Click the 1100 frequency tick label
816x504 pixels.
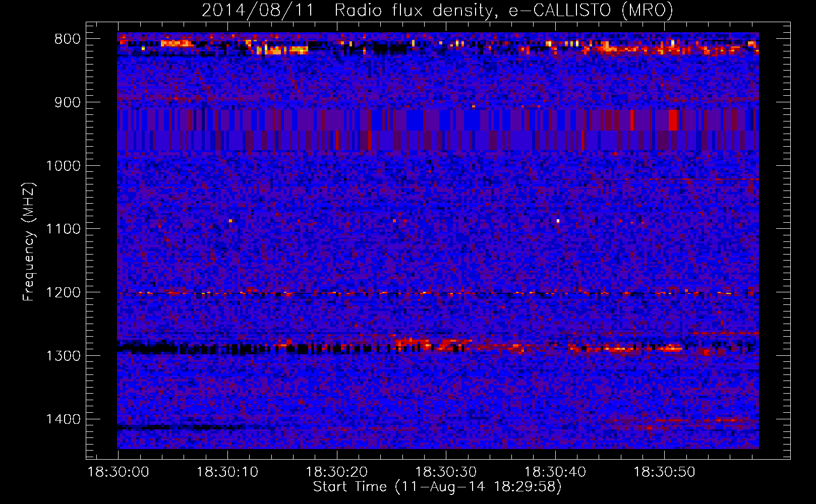[x=63, y=229]
